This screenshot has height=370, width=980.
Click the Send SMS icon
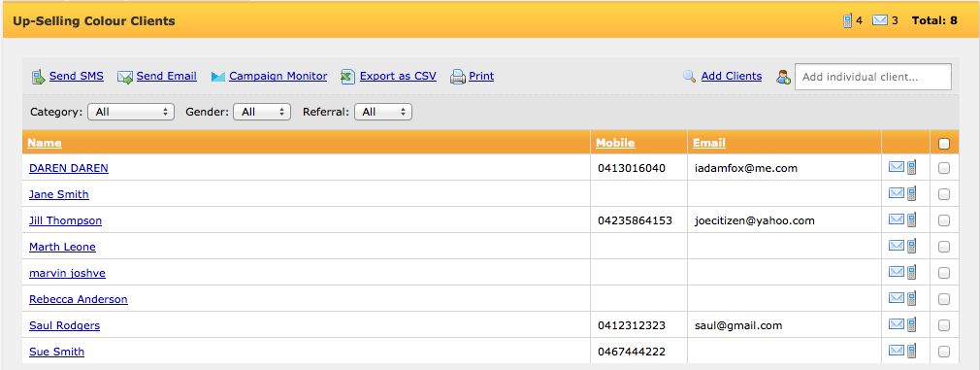[x=38, y=77]
